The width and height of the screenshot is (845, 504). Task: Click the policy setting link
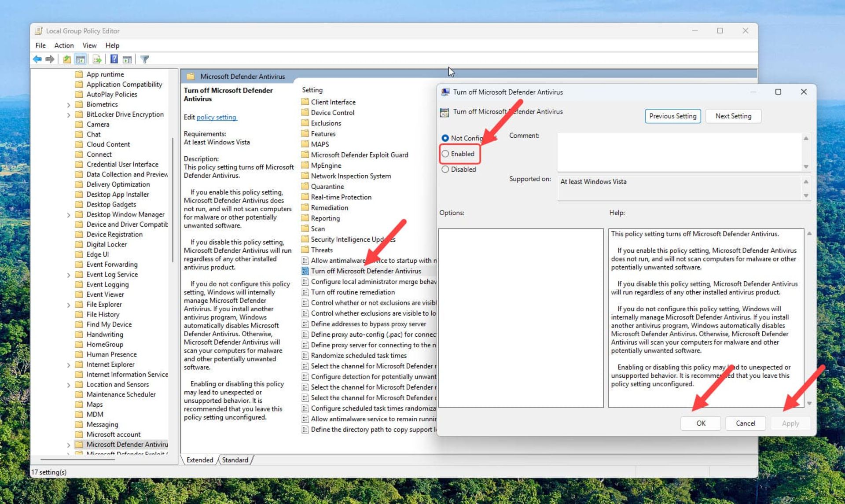(217, 117)
